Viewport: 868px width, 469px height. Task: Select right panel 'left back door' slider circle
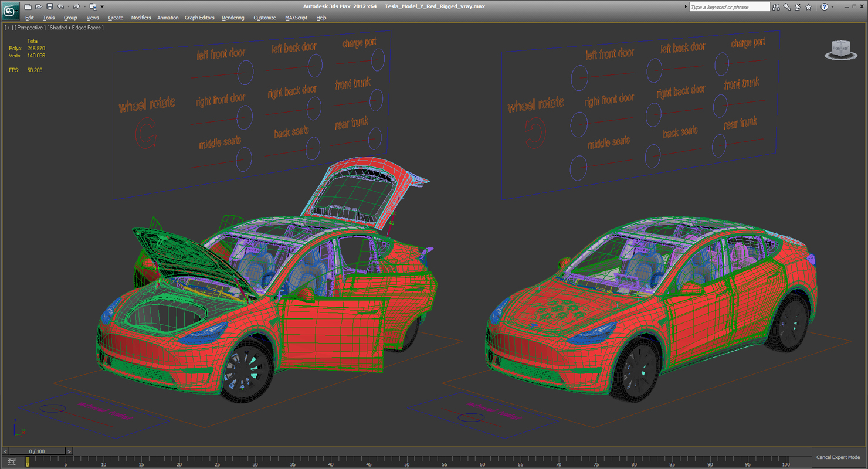click(x=654, y=70)
